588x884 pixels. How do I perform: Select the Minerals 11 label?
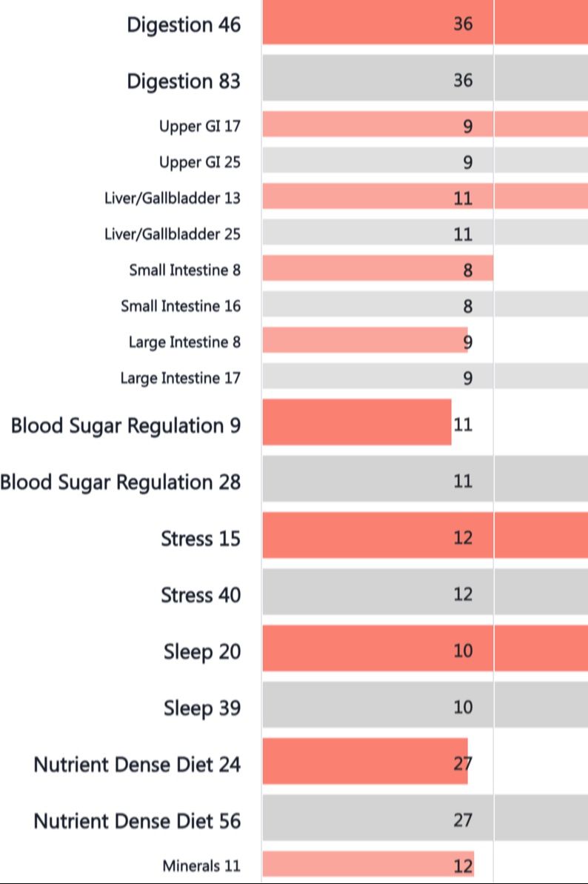pos(201,865)
